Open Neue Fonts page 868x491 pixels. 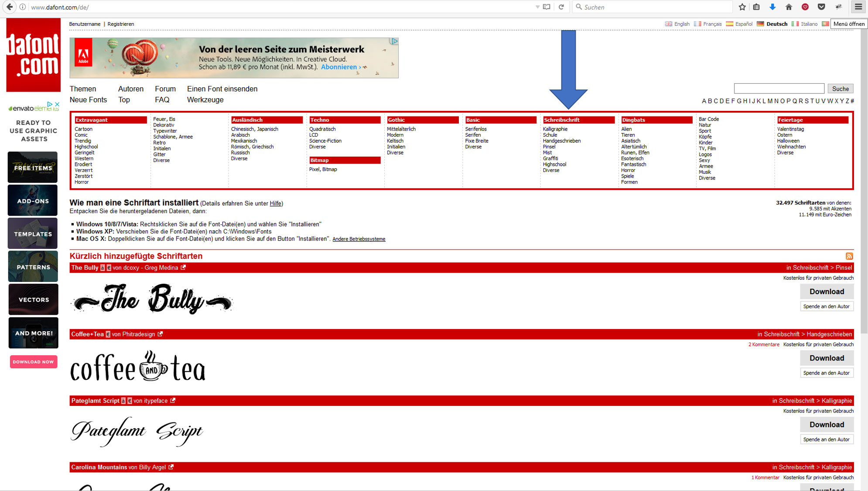(x=88, y=100)
